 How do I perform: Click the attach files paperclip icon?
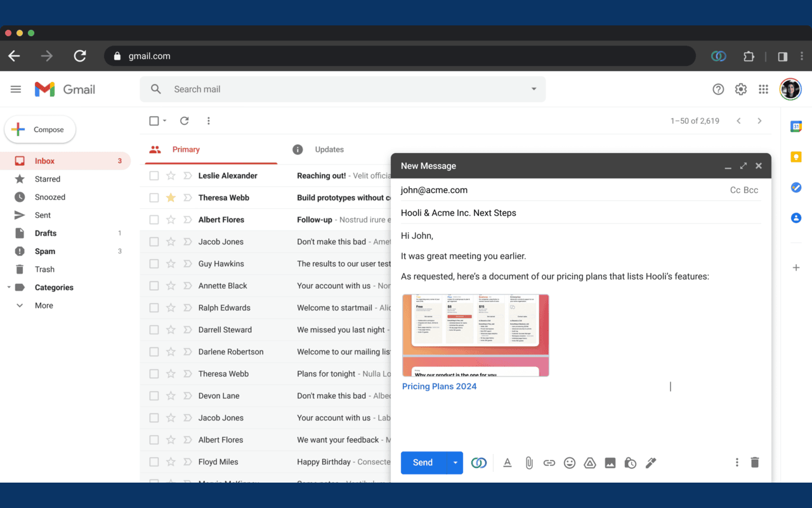(528, 463)
